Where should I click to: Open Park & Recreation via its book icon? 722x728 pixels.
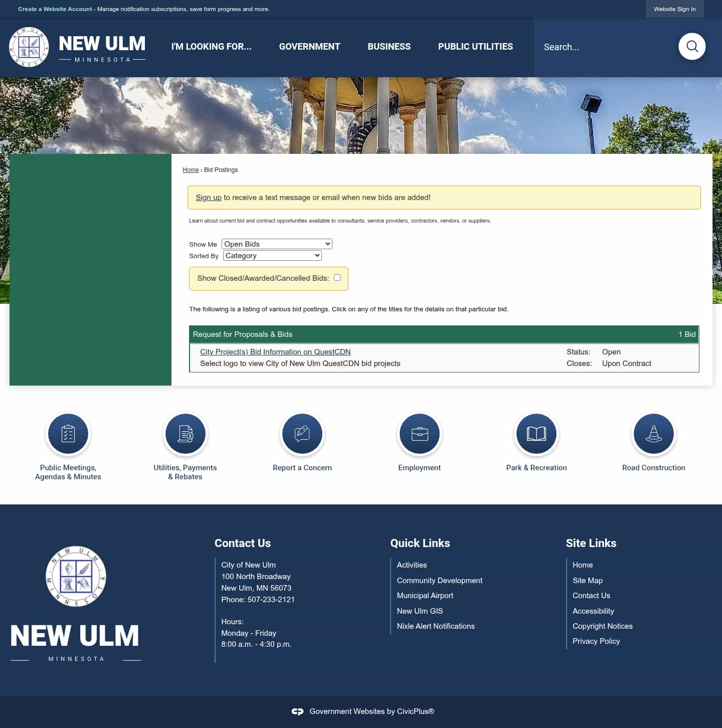tap(536, 434)
